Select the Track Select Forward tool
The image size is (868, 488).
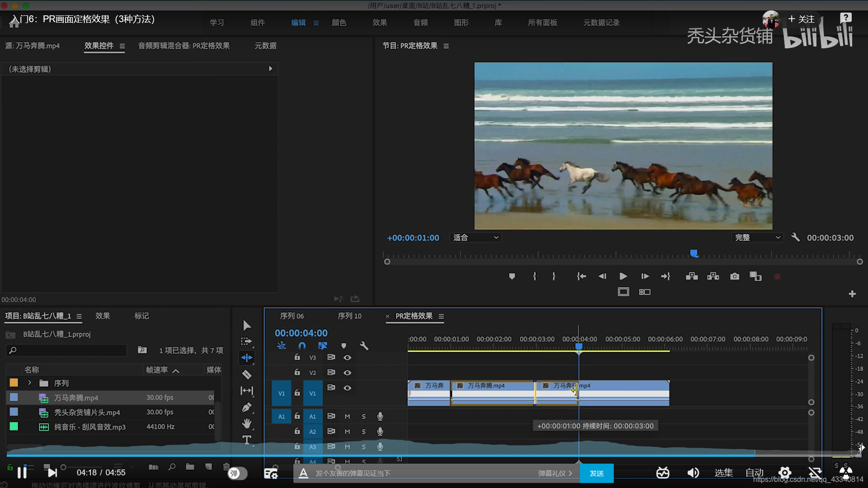[246, 341]
